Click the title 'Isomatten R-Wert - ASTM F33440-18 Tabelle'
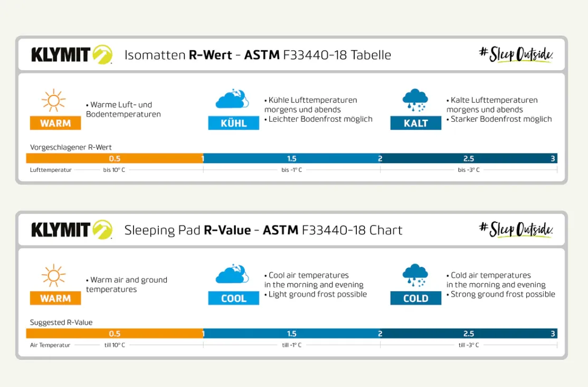588x387 pixels. pyautogui.click(x=258, y=55)
